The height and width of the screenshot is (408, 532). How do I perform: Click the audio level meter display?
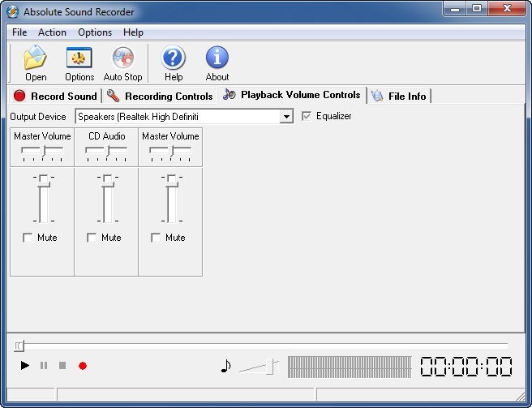tap(350, 367)
